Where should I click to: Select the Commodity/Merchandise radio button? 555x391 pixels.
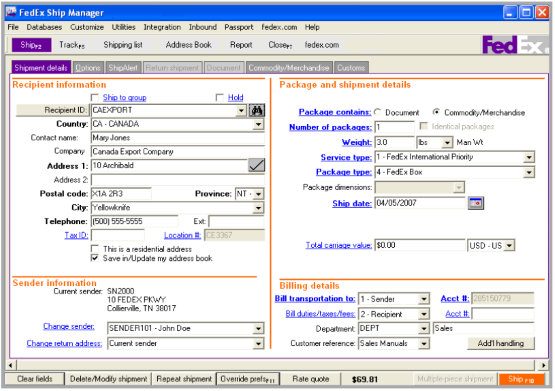click(x=436, y=112)
